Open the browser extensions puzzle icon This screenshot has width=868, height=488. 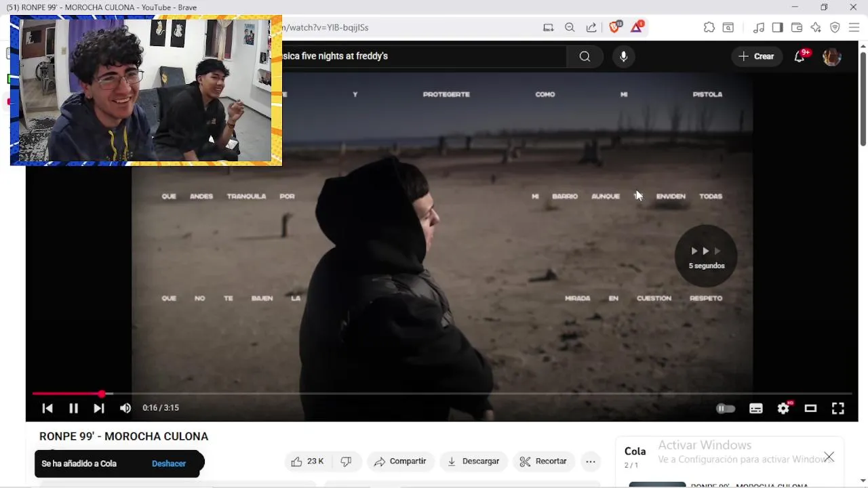[709, 28]
